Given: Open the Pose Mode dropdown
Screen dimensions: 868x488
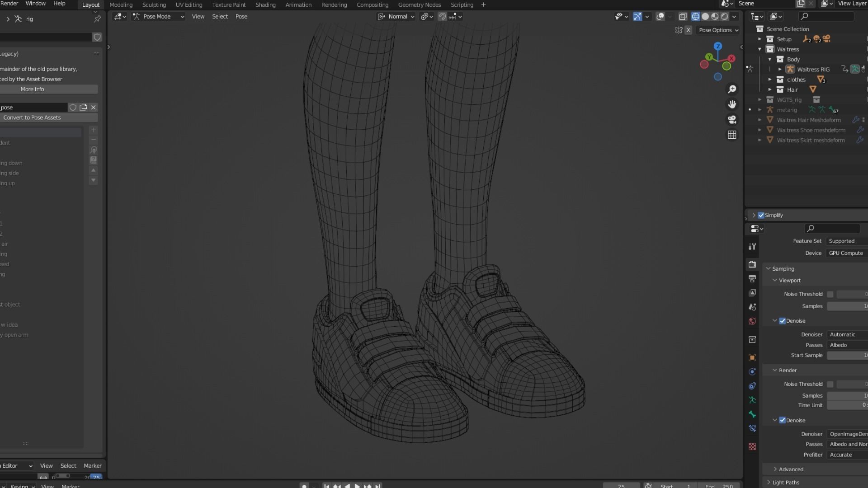Looking at the screenshot, I should coord(158,17).
